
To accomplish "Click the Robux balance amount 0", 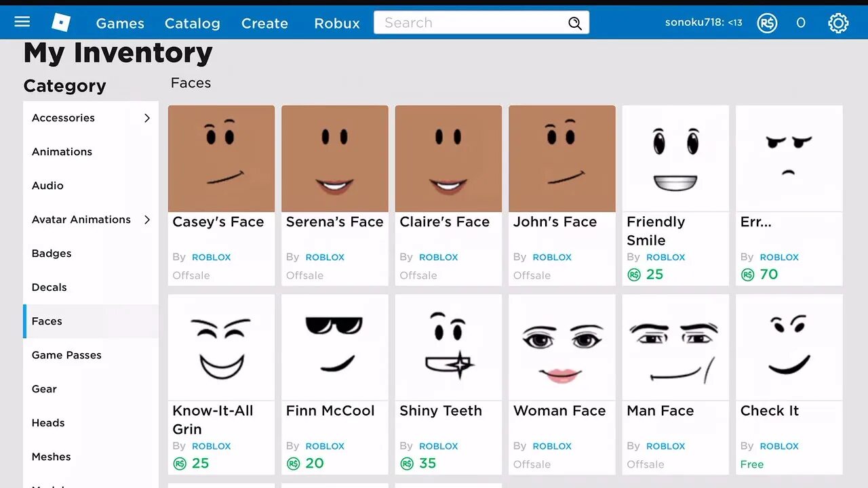I will [x=801, y=23].
